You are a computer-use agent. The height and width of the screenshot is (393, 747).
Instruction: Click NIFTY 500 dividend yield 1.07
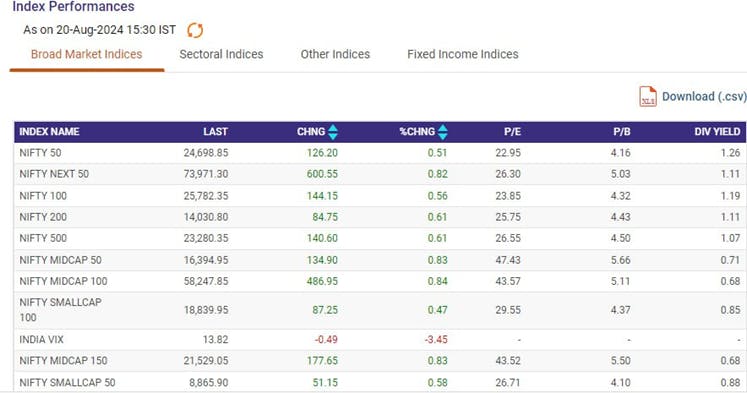(730, 238)
